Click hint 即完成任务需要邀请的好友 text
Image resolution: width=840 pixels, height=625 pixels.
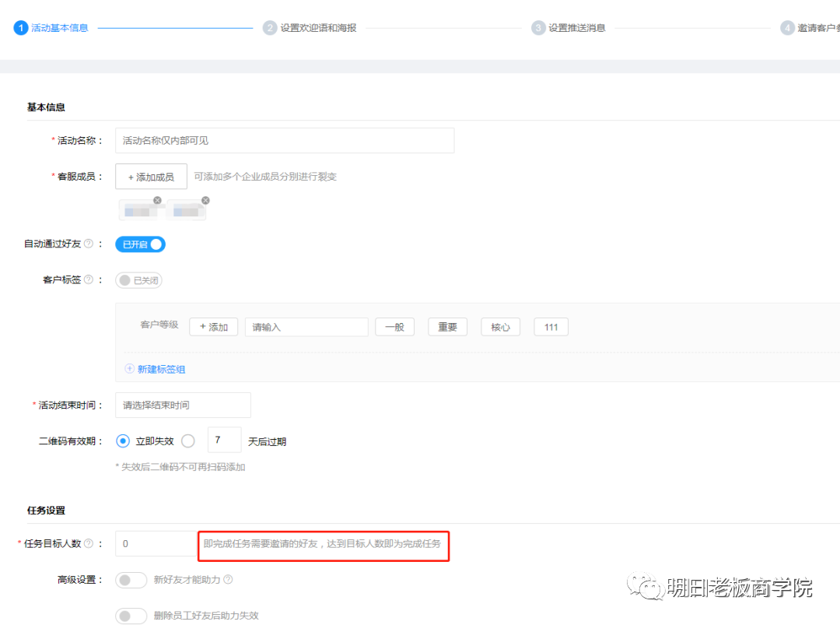pos(322,543)
